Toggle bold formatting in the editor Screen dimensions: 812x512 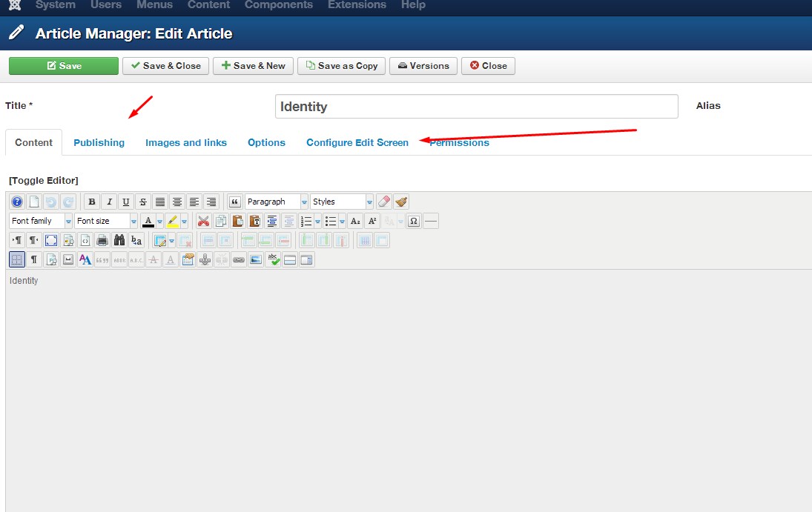(x=91, y=202)
